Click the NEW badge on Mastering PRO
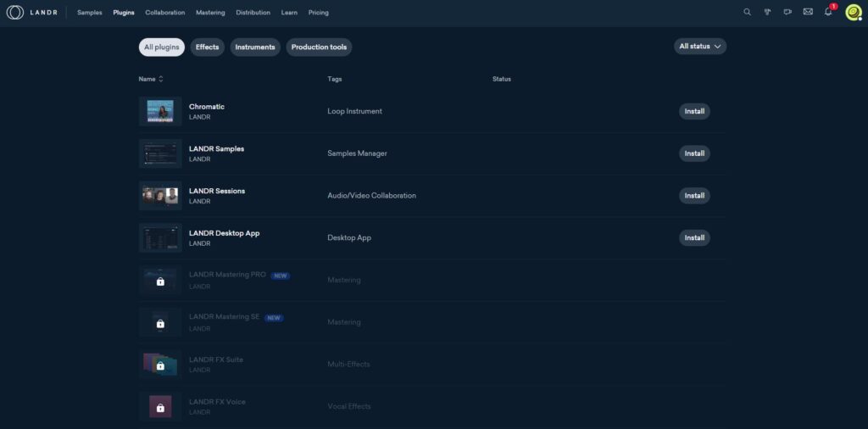 point(281,276)
